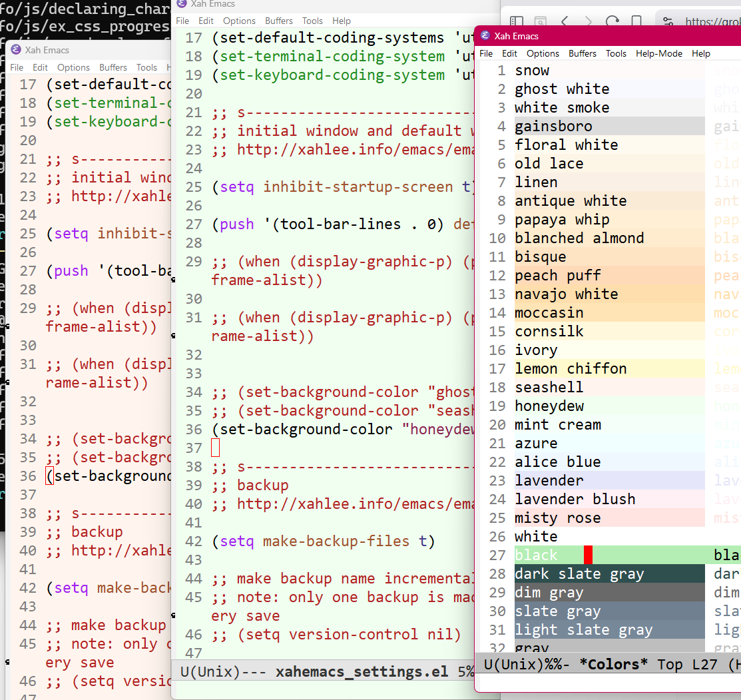
Task: Select the snow color row
Action: tap(610, 71)
